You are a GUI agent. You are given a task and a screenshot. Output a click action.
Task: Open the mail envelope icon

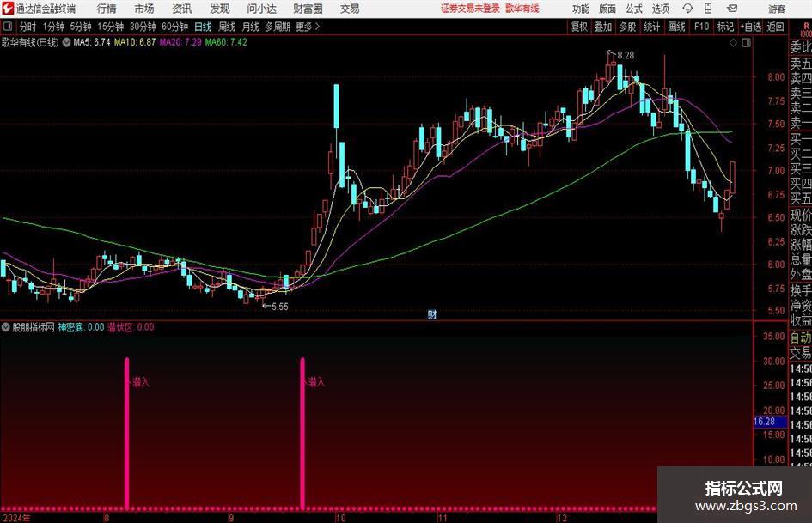tap(732, 9)
